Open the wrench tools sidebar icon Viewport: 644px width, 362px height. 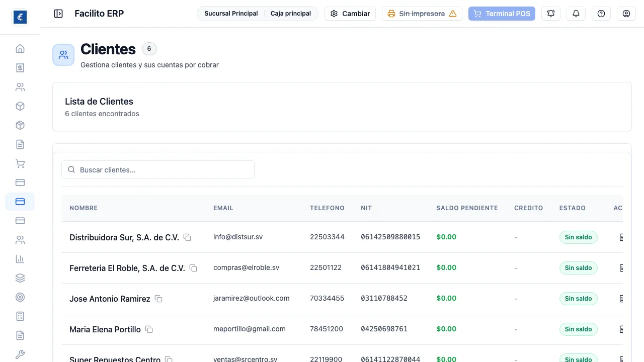pos(20,354)
